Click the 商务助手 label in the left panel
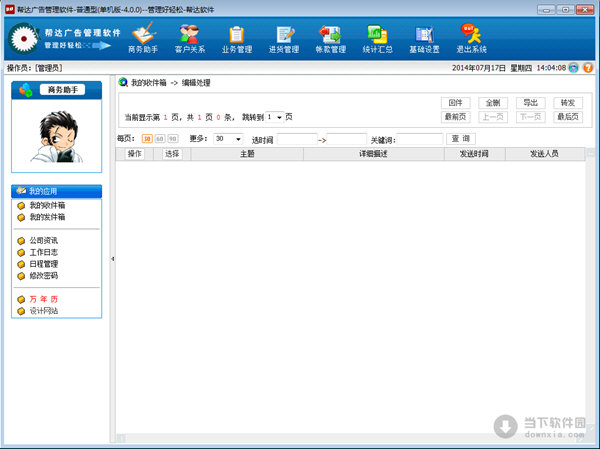The width and height of the screenshot is (600, 449). (x=62, y=90)
